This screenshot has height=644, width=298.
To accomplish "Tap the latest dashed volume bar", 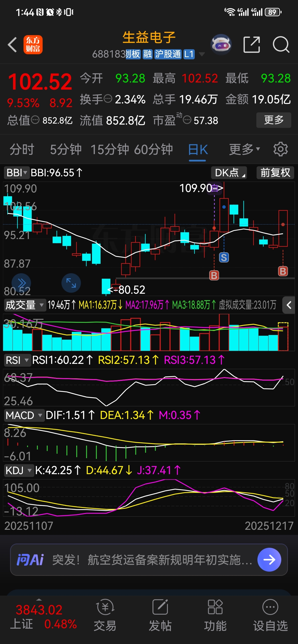I will point(283,337).
